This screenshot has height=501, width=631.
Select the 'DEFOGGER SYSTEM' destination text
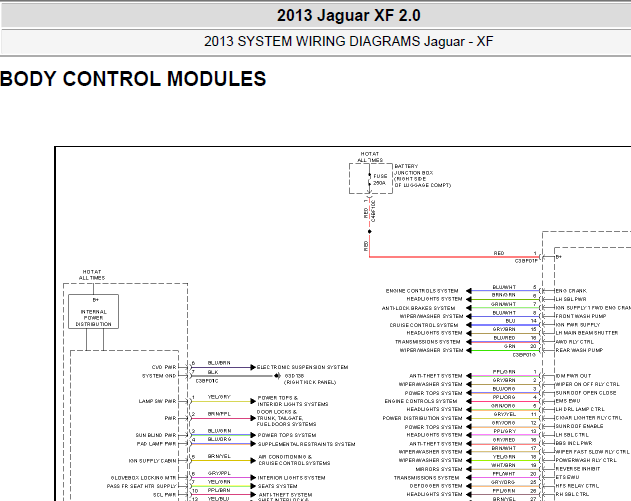point(435,486)
